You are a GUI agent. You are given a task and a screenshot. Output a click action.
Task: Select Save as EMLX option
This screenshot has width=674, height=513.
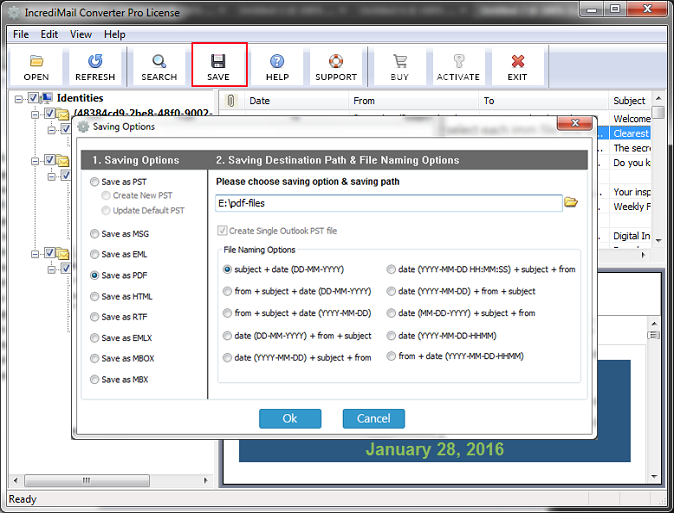pos(94,338)
